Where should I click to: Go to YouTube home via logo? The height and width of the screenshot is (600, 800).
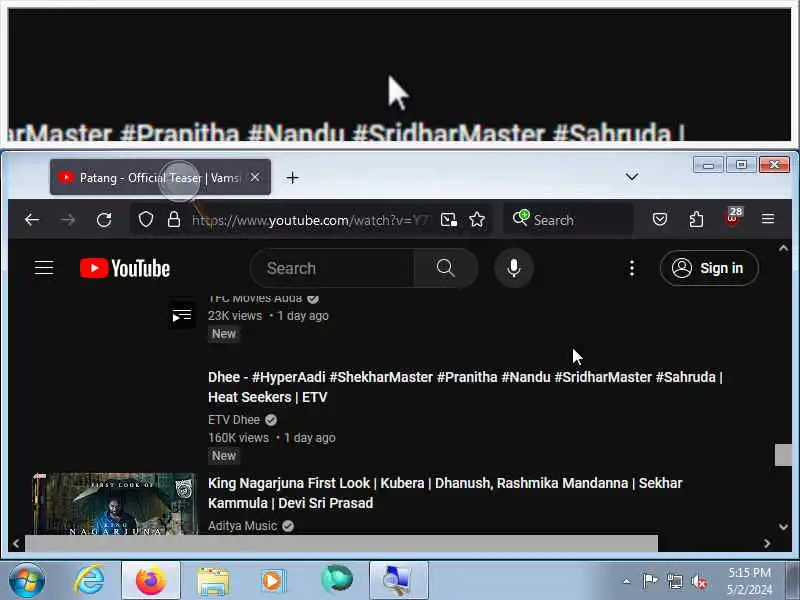tap(125, 268)
